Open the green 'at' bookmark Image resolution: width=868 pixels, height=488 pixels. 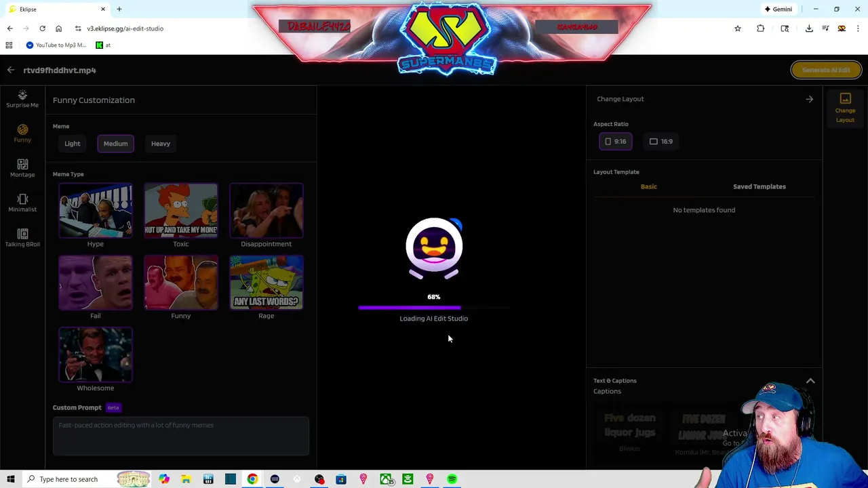pos(103,45)
